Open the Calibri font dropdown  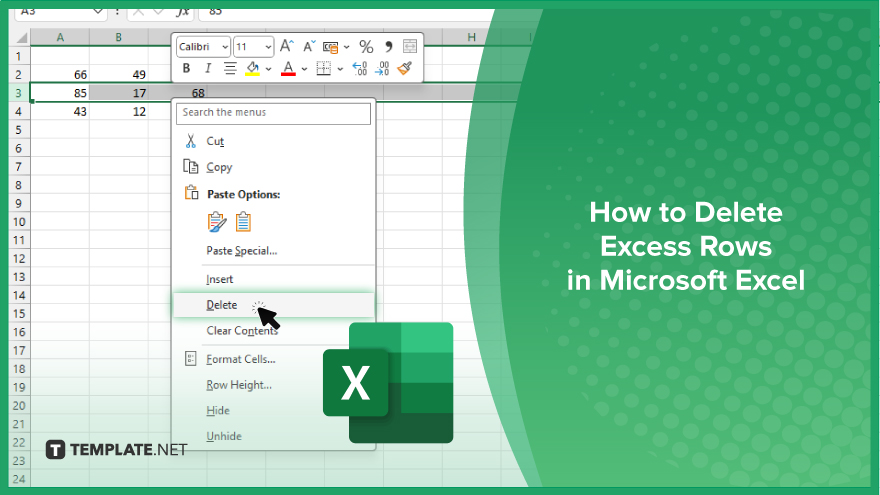(x=225, y=47)
